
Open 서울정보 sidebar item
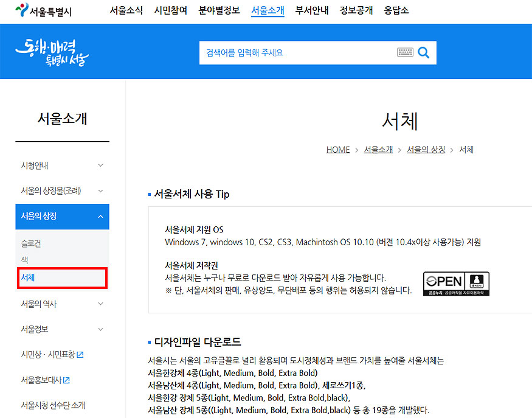35,329
